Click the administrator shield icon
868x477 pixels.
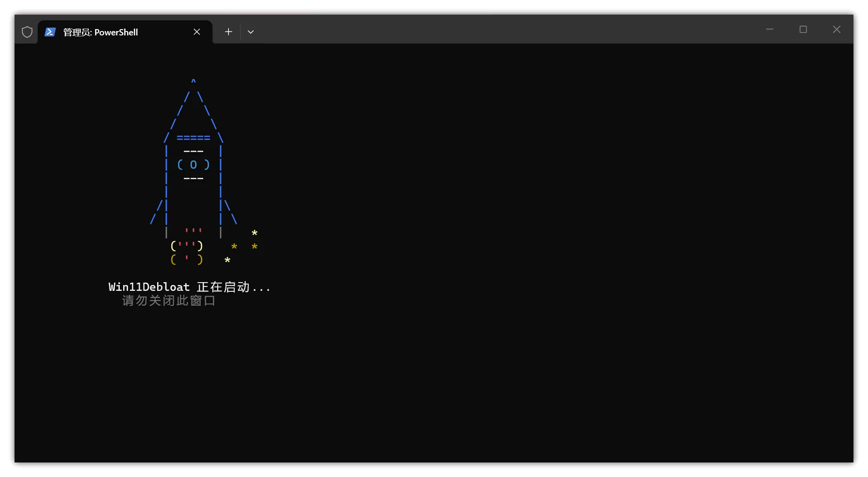click(x=27, y=32)
